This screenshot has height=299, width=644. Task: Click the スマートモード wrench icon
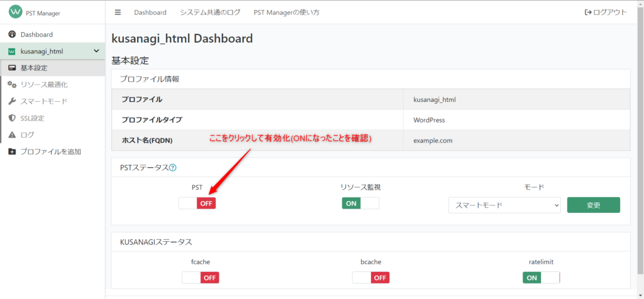tap(12, 101)
